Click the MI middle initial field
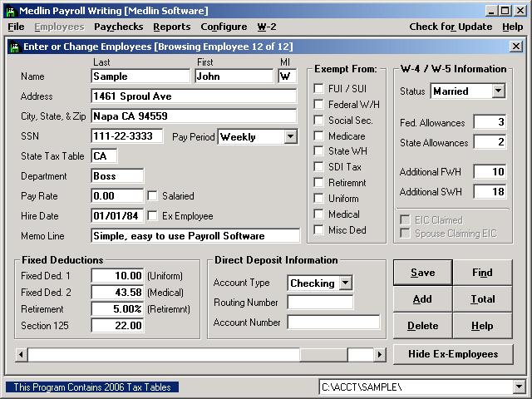This screenshot has height=399, width=532. 287,76
